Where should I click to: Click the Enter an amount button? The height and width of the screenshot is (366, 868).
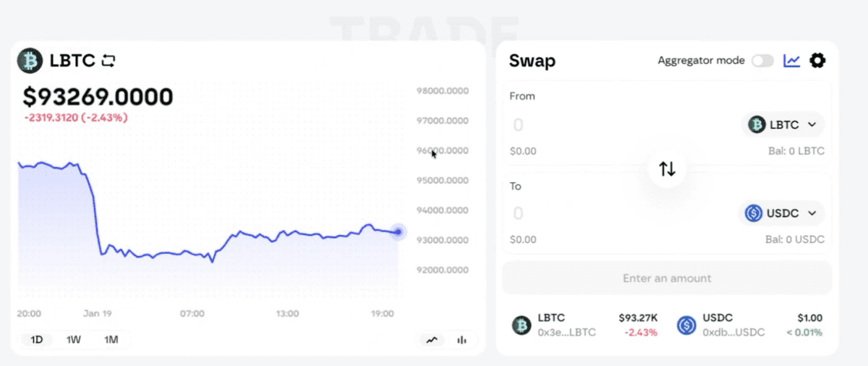tap(667, 278)
